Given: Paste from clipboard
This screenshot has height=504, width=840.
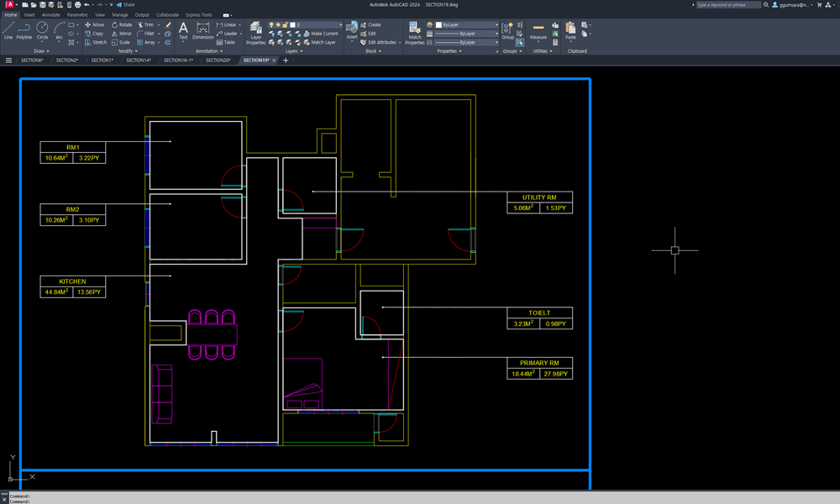Looking at the screenshot, I should tap(570, 30).
